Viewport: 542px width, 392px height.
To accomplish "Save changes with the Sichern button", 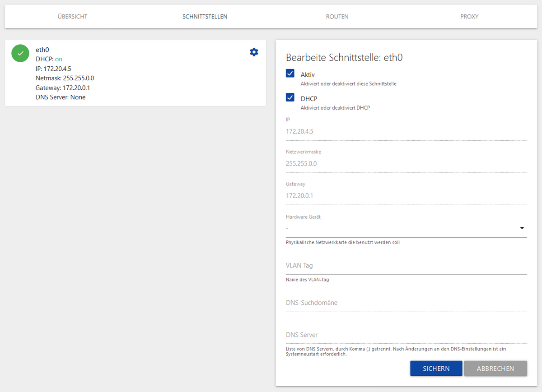I will tap(436, 369).
